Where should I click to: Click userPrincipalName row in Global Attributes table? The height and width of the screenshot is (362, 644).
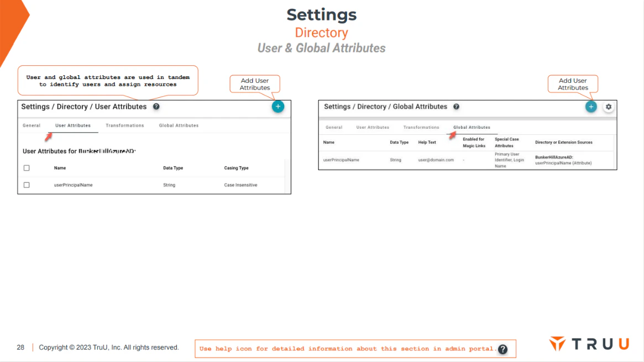click(468, 160)
